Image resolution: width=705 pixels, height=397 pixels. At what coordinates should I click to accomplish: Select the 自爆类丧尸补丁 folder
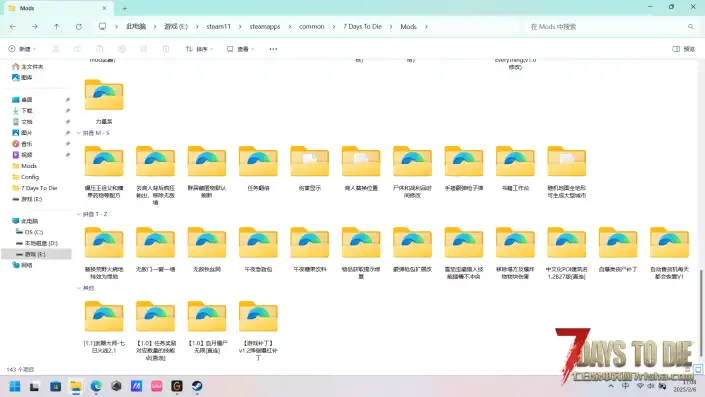618,250
